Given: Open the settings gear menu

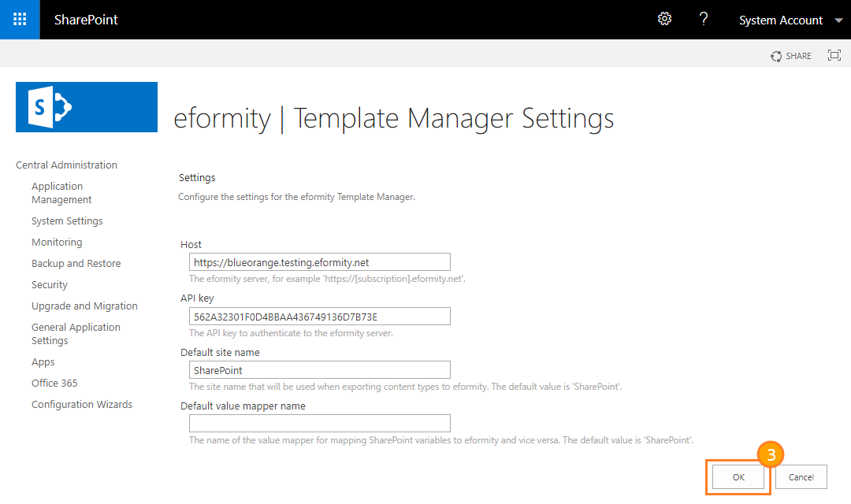Looking at the screenshot, I should 664,19.
